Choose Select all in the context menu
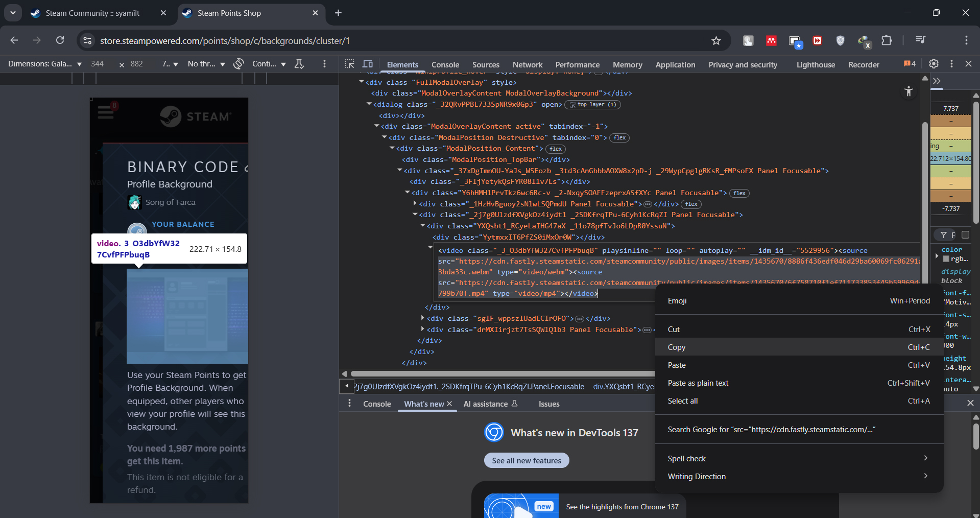The image size is (980, 518). click(x=799, y=401)
